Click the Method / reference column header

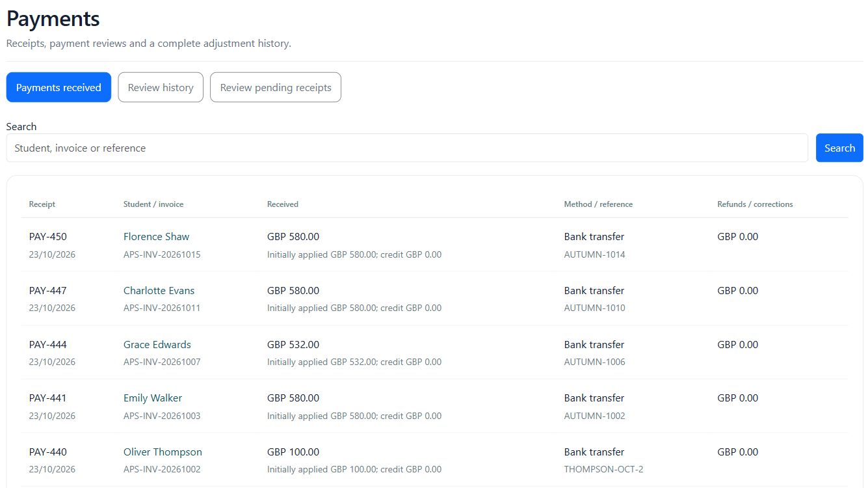click(x=598, y=204)
